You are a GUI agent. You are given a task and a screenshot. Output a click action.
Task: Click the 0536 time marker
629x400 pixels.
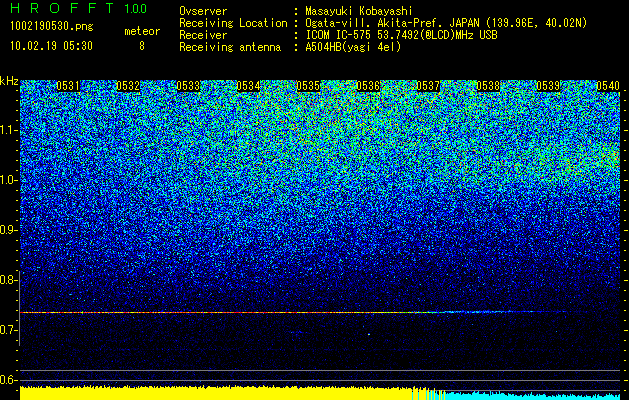368,86
